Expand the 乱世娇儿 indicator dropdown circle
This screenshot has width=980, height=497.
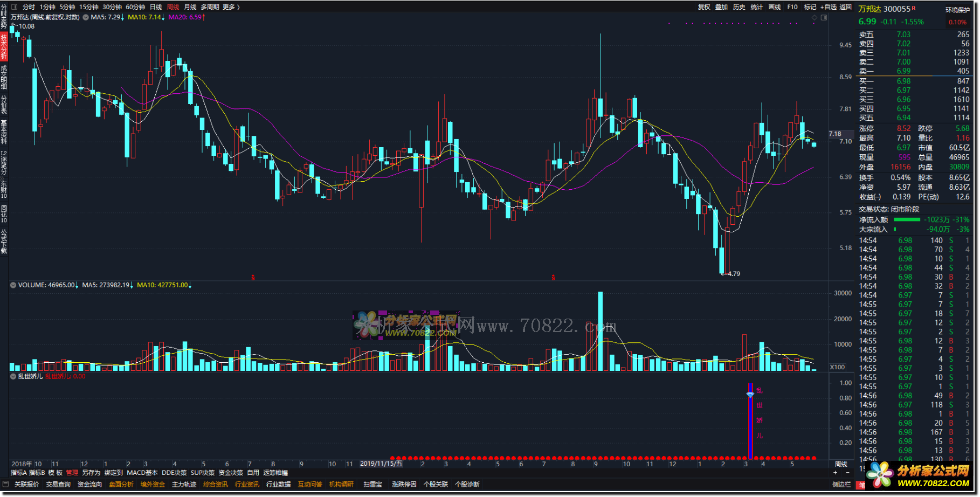click(x=13, y=377)
